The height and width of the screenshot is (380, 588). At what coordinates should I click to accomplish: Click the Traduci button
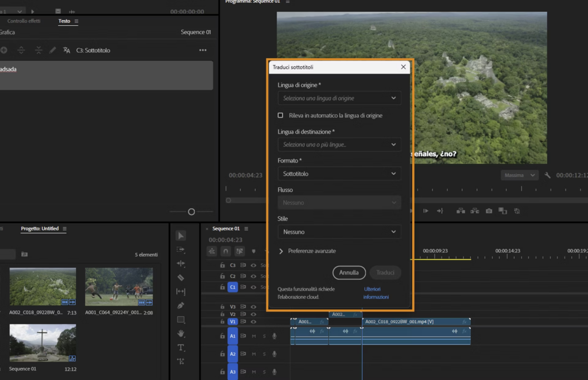pos(385,272)
